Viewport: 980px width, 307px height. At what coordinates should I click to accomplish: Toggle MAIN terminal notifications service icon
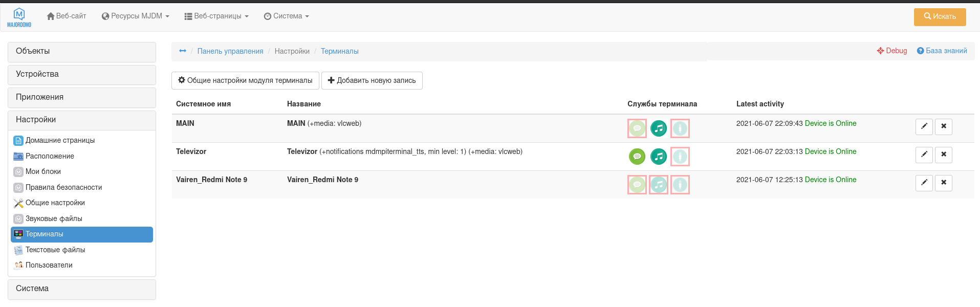tap(637, 128)
